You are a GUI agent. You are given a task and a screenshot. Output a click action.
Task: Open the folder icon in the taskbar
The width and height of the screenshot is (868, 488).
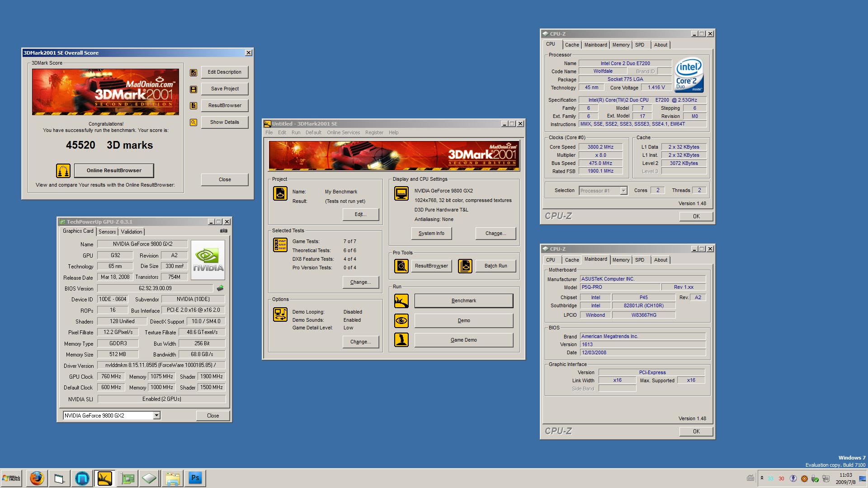pyautogui.click(x=173, y=478)
